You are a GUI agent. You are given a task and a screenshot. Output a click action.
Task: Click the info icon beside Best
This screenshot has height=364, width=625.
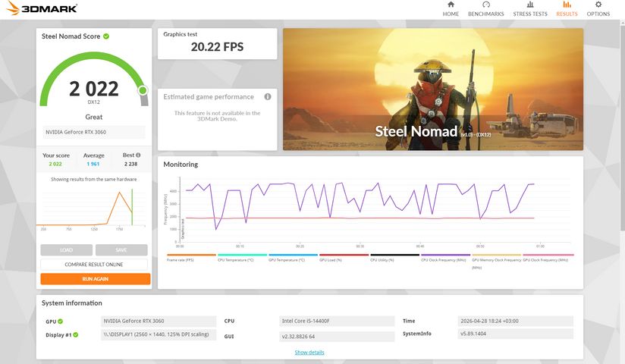tap(138, 155)
